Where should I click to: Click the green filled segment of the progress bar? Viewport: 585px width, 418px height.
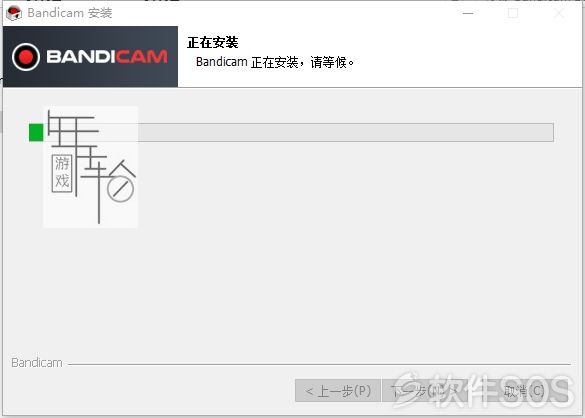coord(36,132)
